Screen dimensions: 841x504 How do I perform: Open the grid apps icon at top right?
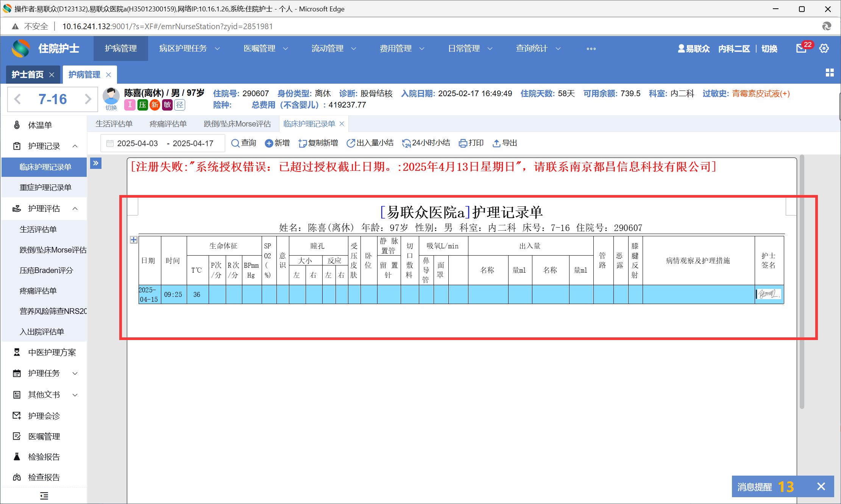[x=830, y=73]
